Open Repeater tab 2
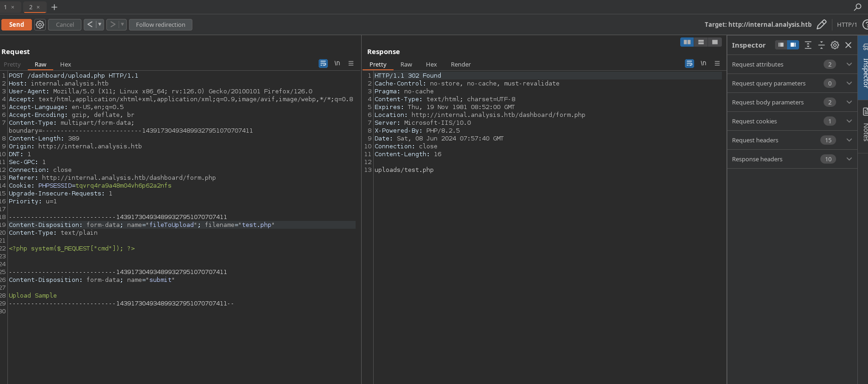 tap(31, 7)
